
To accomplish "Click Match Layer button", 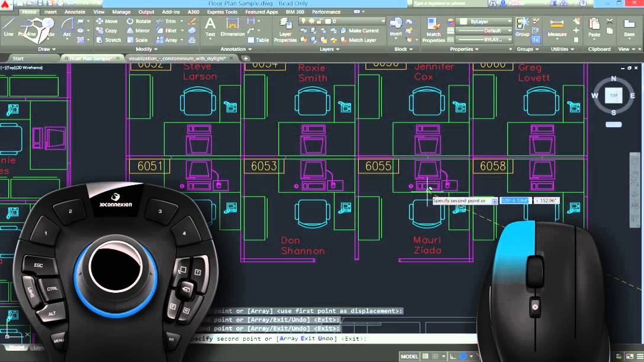I will point(359,40).
